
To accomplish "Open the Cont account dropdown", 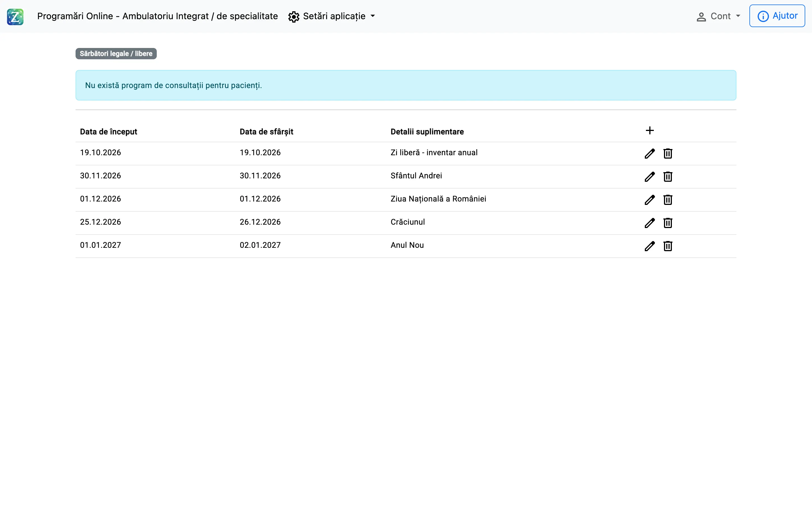I will click(718, 16).
